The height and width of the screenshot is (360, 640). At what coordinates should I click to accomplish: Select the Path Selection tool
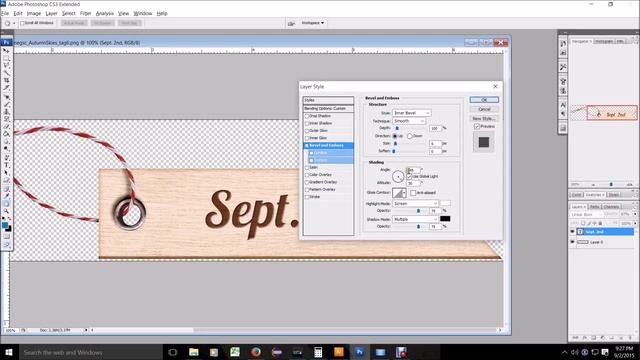point(7,173)
